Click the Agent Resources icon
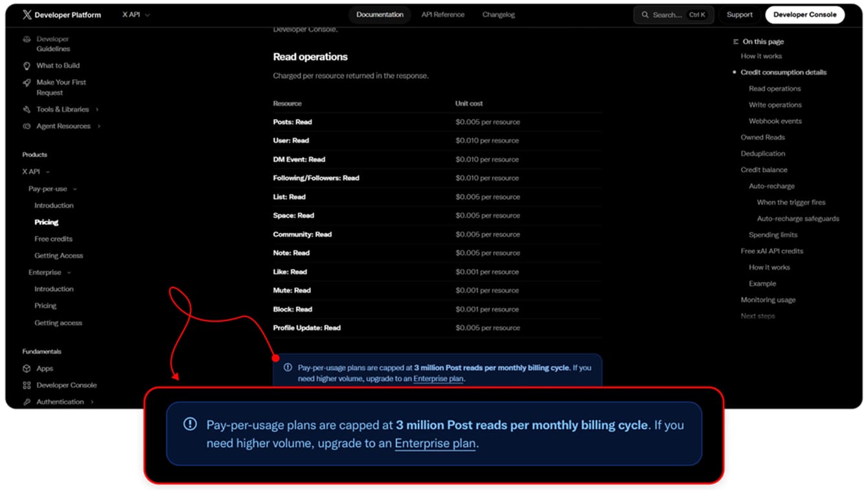 27,127
